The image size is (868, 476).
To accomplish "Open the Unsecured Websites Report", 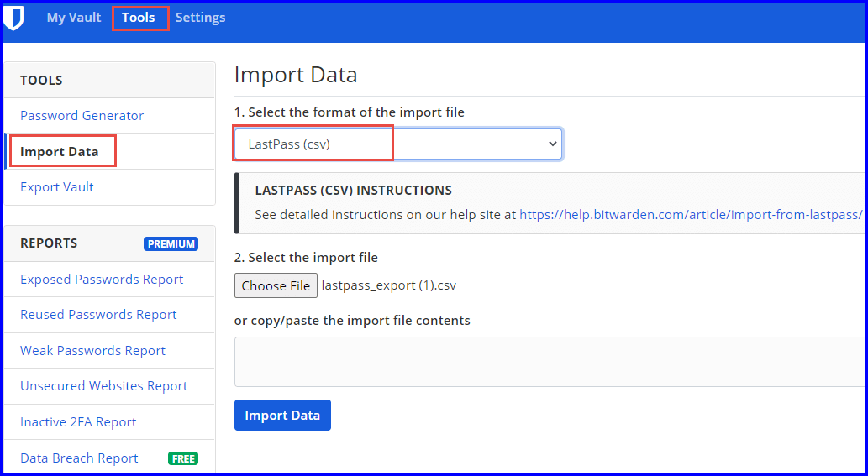I will coord(104,386).
